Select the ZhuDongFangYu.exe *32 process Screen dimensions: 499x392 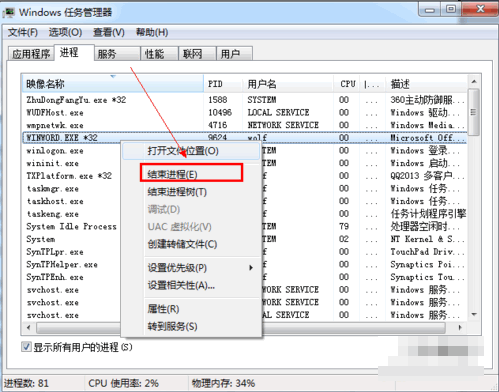(x=245, y=100)
